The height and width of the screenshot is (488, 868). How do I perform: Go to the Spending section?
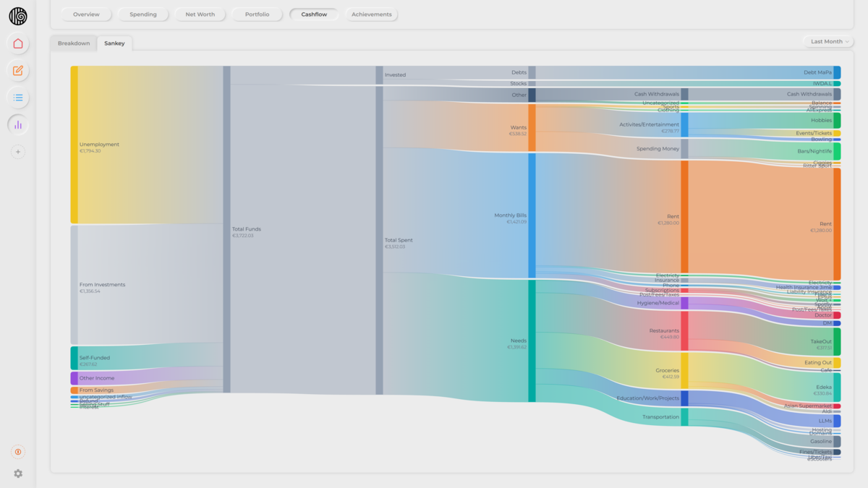click(143, 14)
